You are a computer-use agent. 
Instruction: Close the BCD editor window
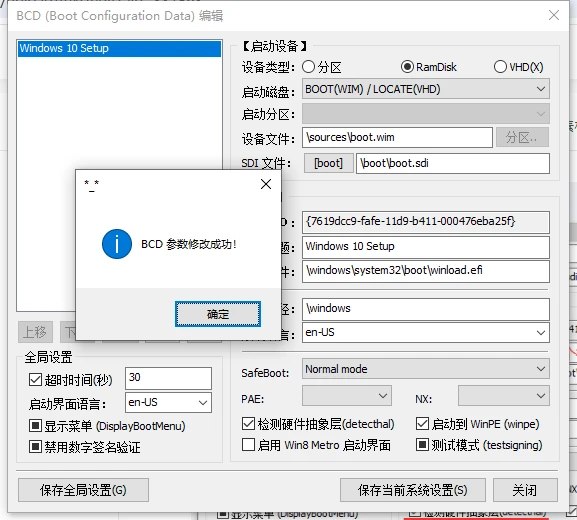pyautogui.click(x=553, y=15)
